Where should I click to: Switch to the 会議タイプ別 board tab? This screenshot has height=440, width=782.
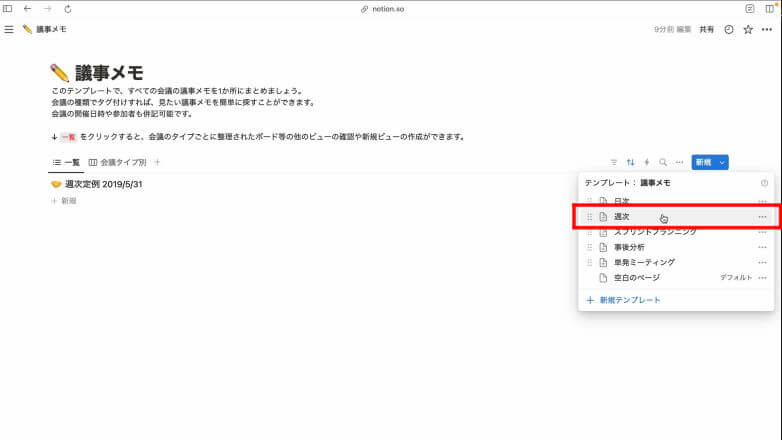[x=118, y=163]
